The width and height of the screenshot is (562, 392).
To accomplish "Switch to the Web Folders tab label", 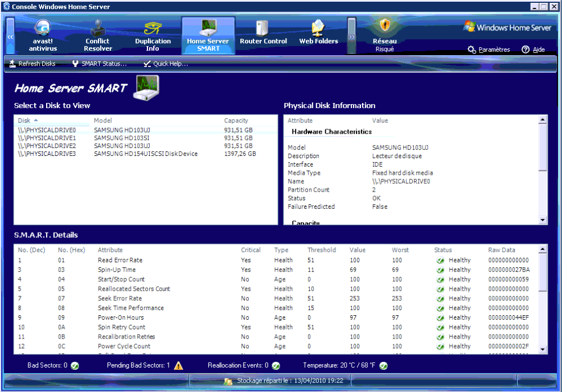I will pos(319,41).
